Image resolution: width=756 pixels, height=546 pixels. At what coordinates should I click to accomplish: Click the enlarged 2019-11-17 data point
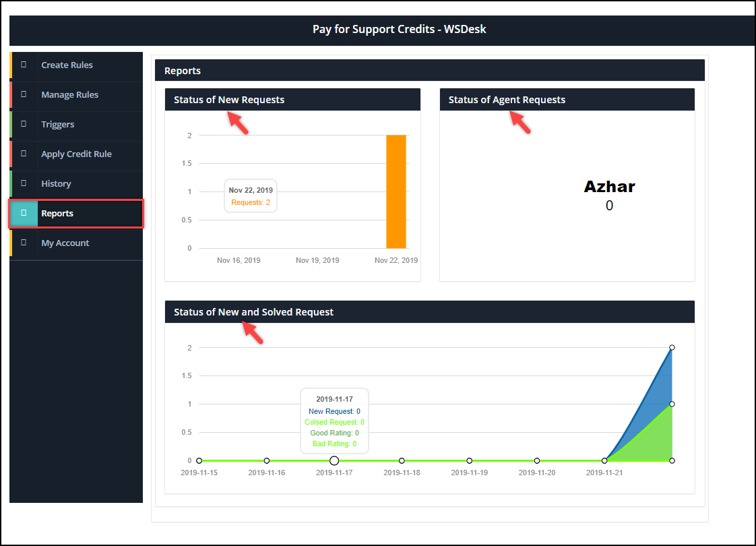coord(334,460)
